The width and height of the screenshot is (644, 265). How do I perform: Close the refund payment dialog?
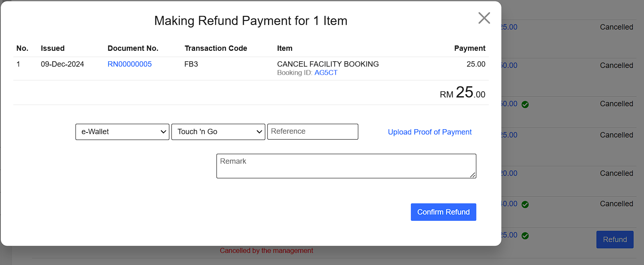pos(484,18)
